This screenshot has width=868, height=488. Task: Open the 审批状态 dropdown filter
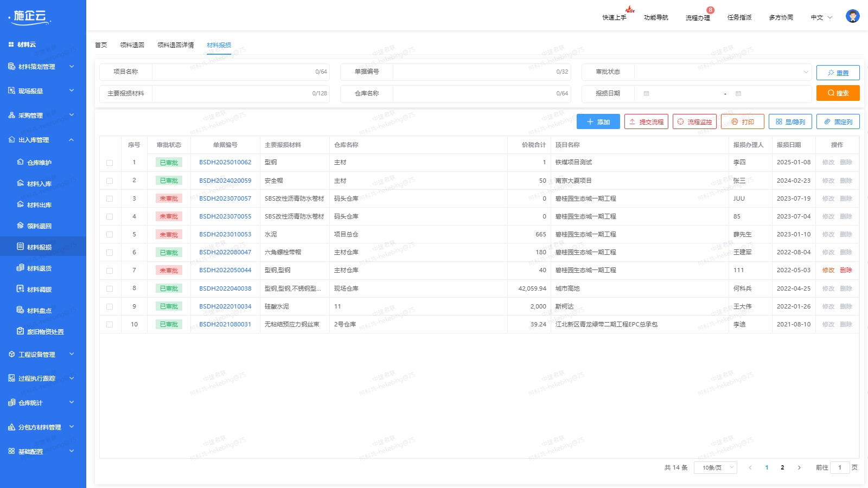click(x=723, y=72)
